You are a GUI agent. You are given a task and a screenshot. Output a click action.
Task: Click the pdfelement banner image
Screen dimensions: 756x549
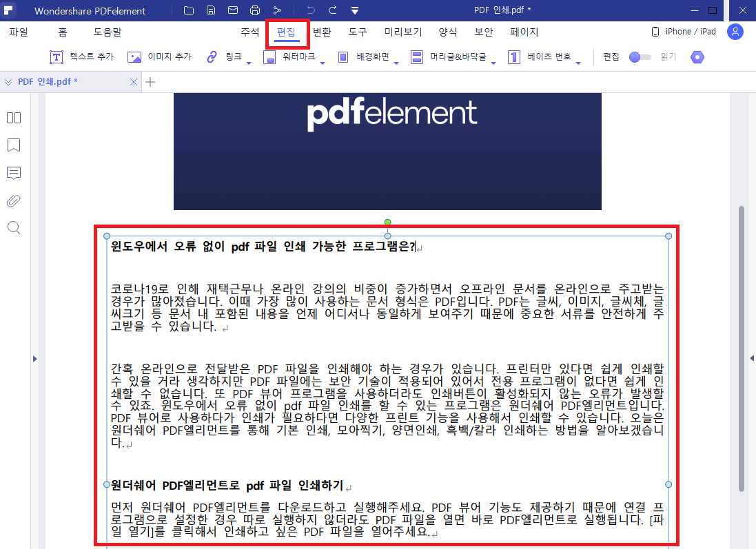pyautogui.click(x=387, y=152)
